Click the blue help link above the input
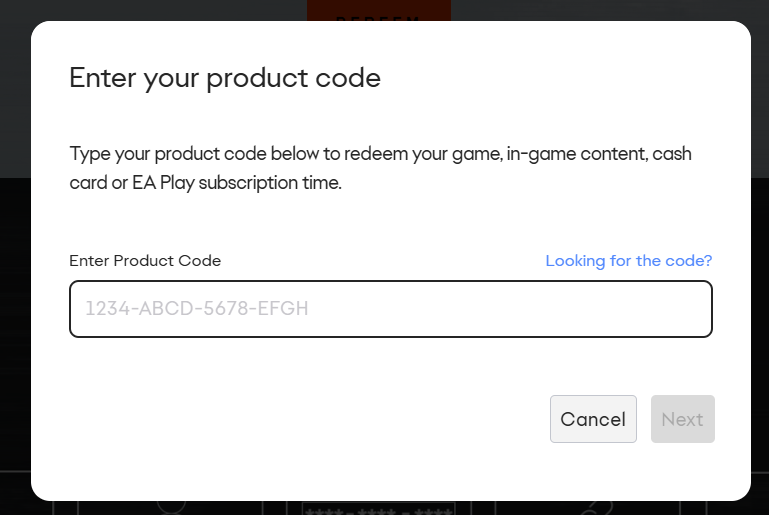This screenshot has width=769, height=515. (x=628, y=261)
